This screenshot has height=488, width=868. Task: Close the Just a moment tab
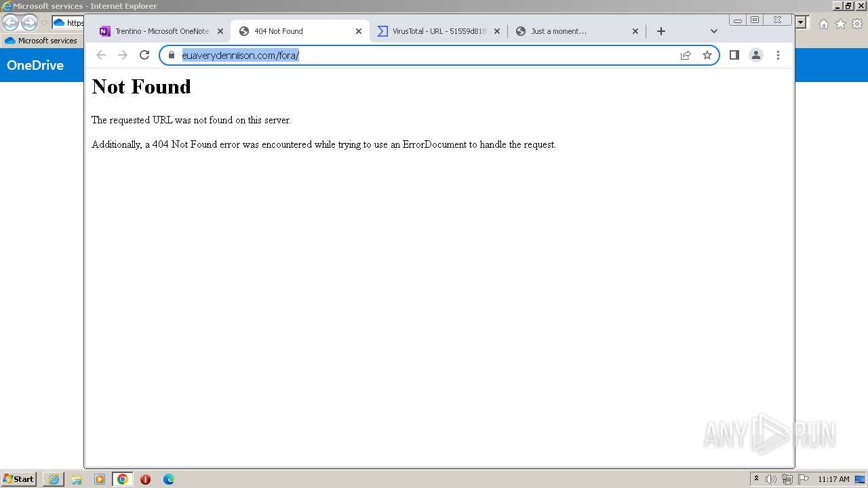click(x=635, y=31)
